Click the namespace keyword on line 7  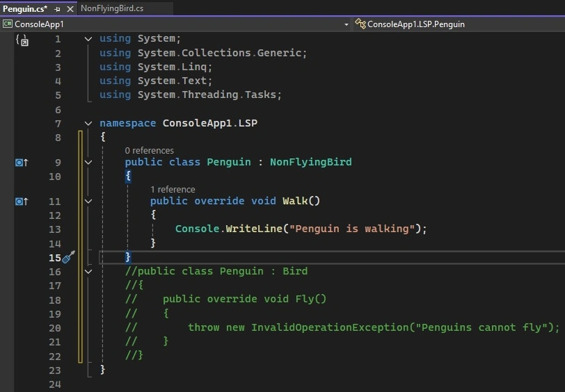pos(127,123)
